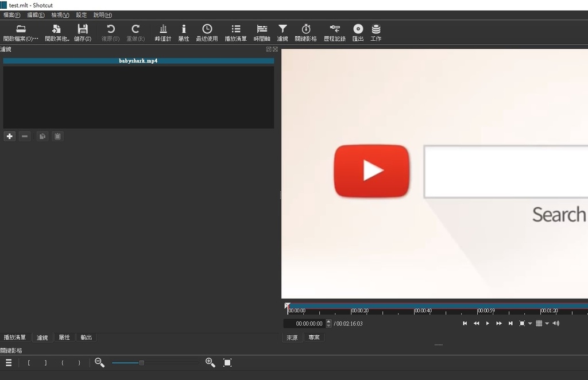Open the player volume control
588x380 pixels.
pyautogui.click(x=556, y=323)
